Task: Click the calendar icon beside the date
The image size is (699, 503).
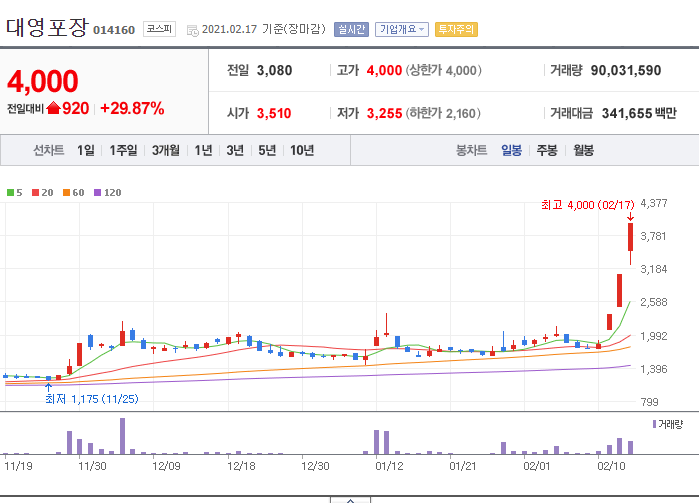Action: coord(193,30)
